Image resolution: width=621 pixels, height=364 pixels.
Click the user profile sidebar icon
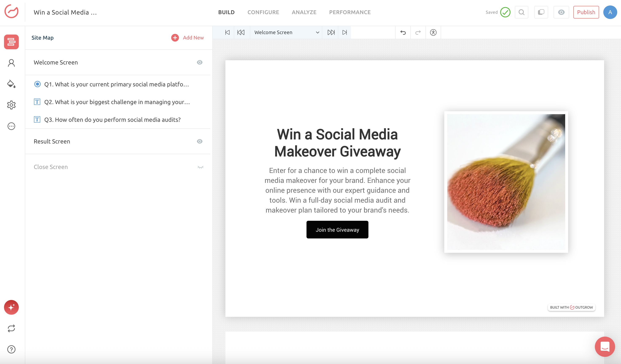click(x=11, y=63)
